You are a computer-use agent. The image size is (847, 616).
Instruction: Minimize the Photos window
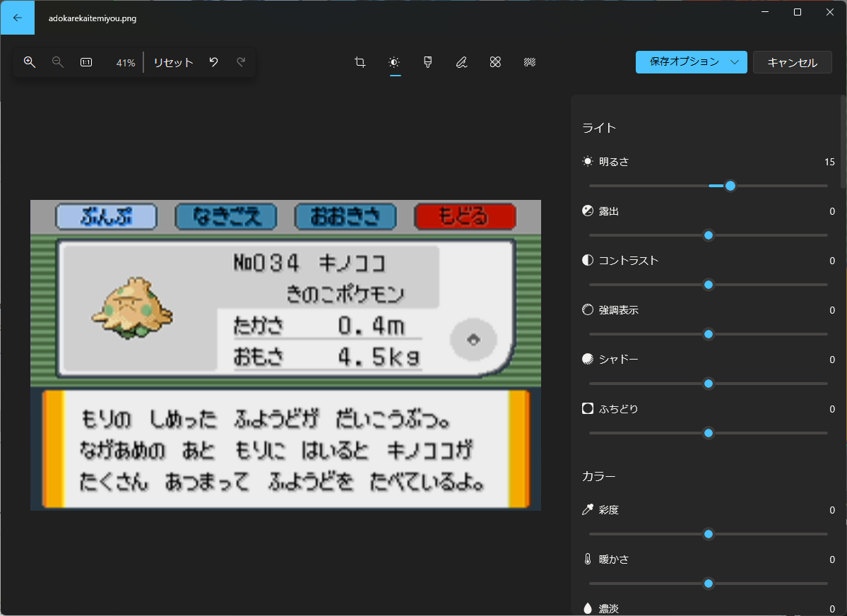765,12
